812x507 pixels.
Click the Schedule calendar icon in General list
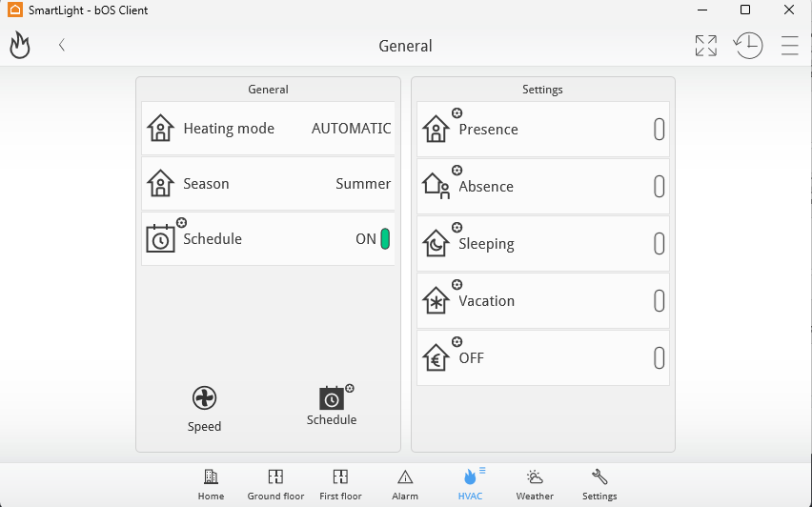160,239
